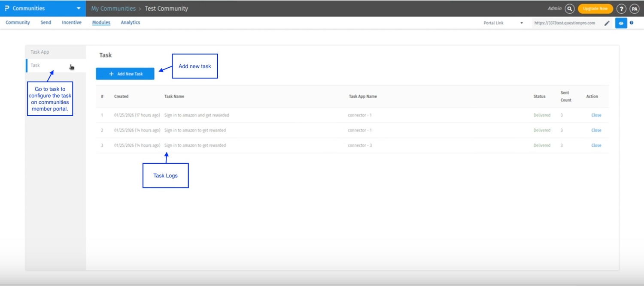This screenshot has height=286, width=644.
Task: Open the Analytics tab
Action: point(131,22)
